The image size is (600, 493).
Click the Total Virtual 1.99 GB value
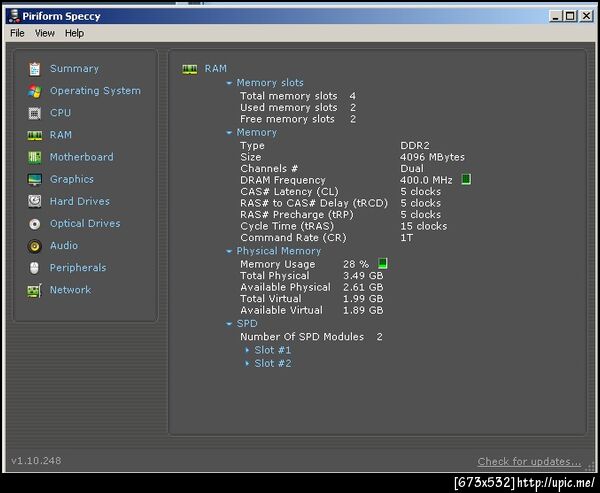(363, 299)
